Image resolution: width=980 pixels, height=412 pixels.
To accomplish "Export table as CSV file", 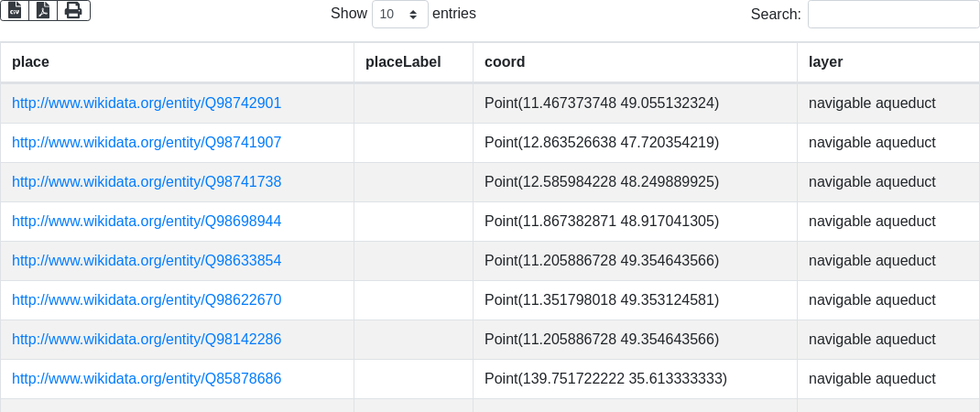I will [14, 10].
